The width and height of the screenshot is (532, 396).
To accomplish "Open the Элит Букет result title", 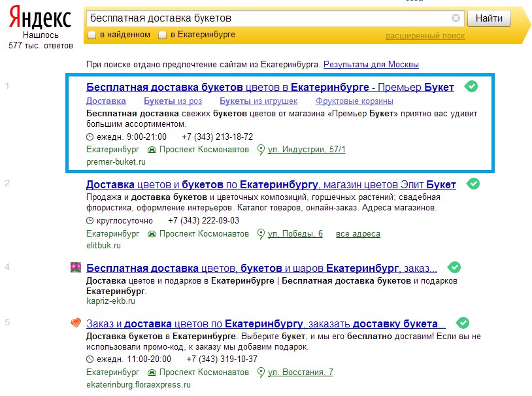I will [271, 184].
